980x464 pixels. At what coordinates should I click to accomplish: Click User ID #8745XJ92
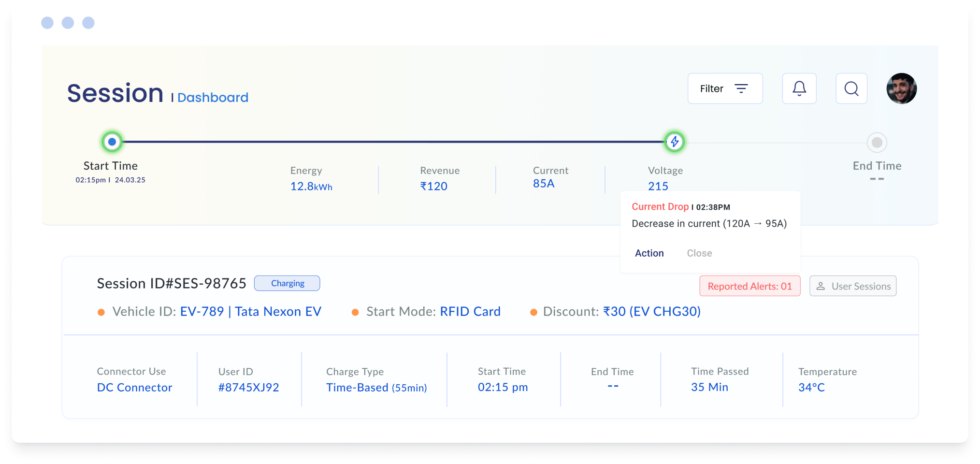click(x=248, y=388)
